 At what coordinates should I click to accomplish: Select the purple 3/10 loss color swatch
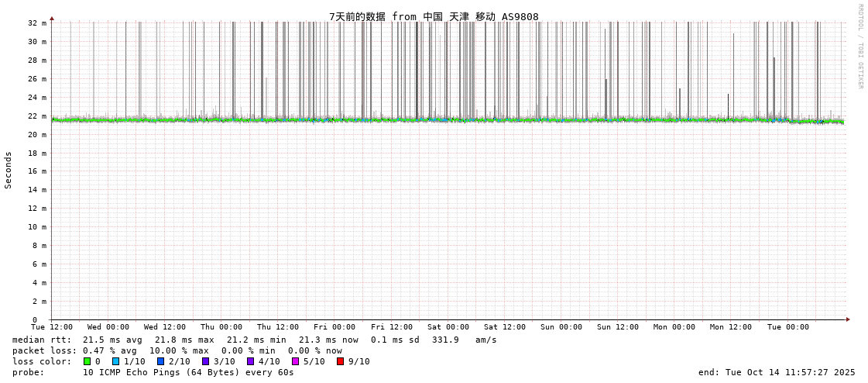click(205, 361)
